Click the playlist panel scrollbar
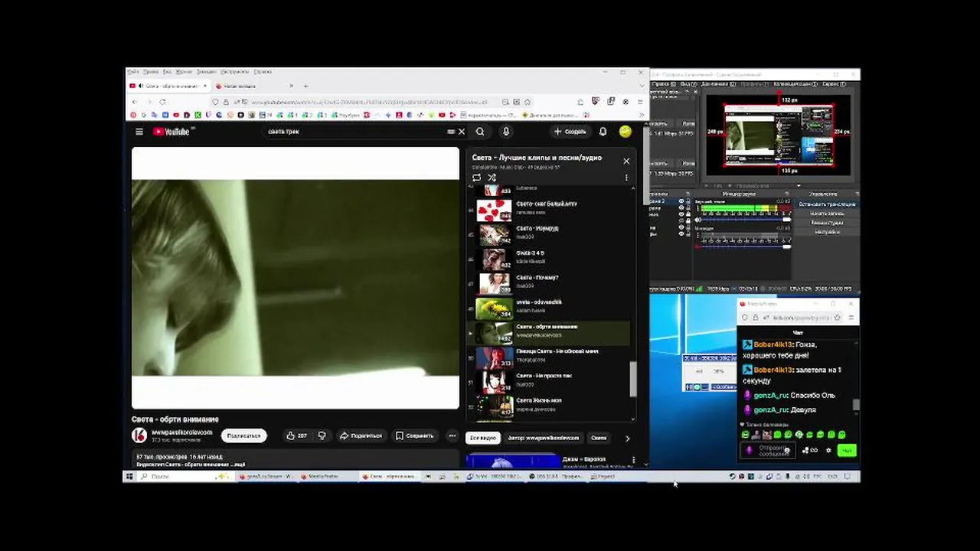Viewport: 980px width, 551px height. (x=633, y=379)
